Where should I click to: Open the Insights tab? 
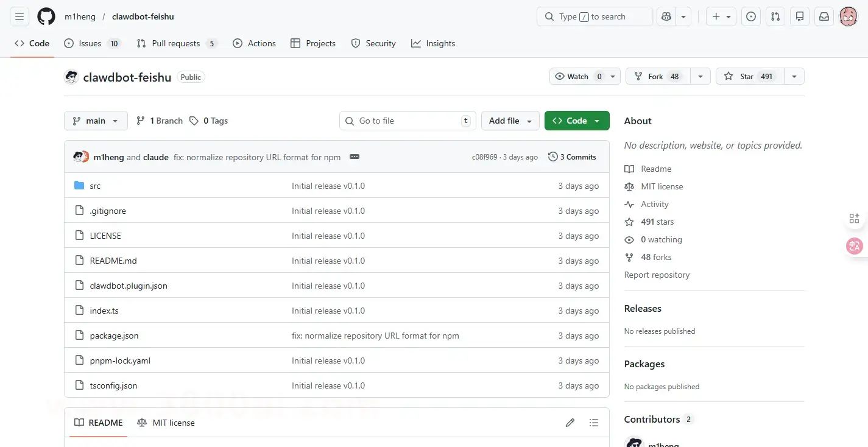433,43
